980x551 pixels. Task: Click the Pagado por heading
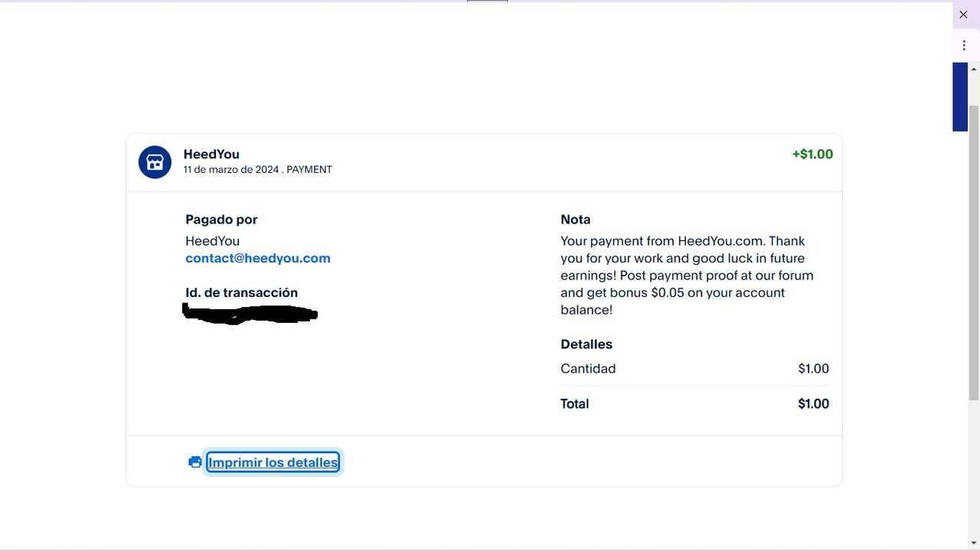pyautogui.click(x=221, y=220)
